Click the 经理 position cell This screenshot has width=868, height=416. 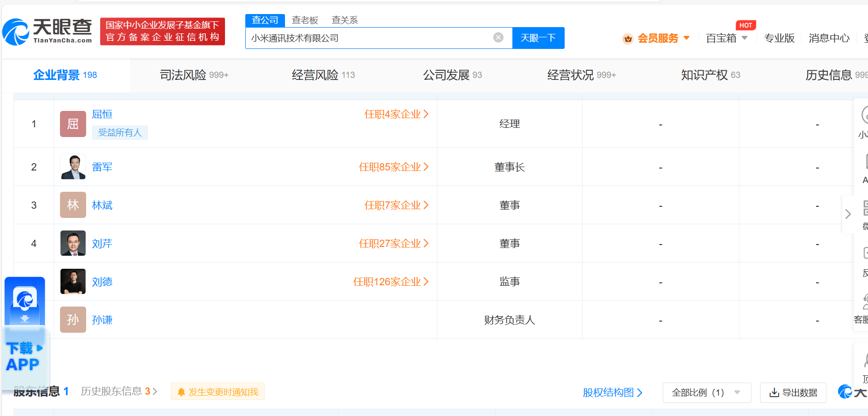pos(509,124)
